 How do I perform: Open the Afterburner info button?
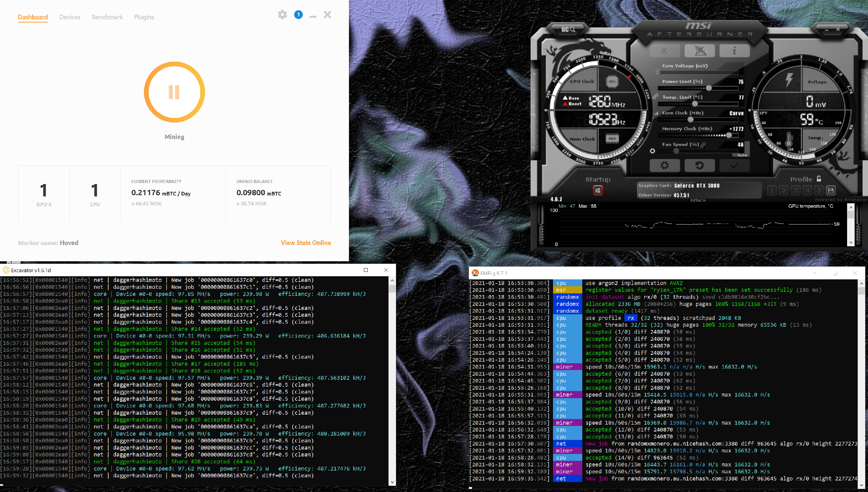point(734,51)
